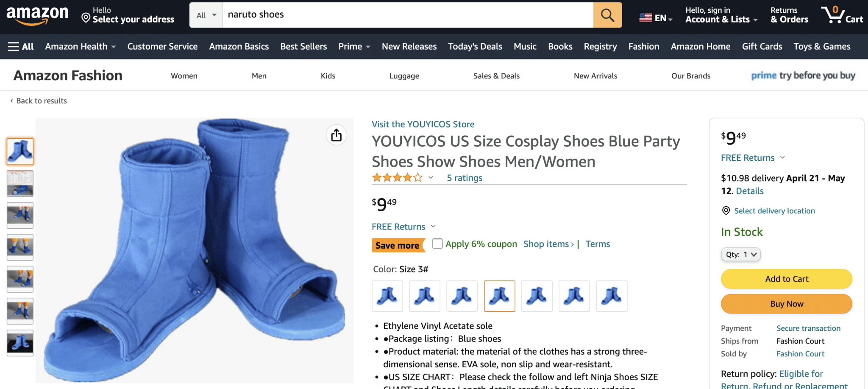Click the search magnifier icon
Viewport: 868px width, 389px height.
(x=607, y=14)
